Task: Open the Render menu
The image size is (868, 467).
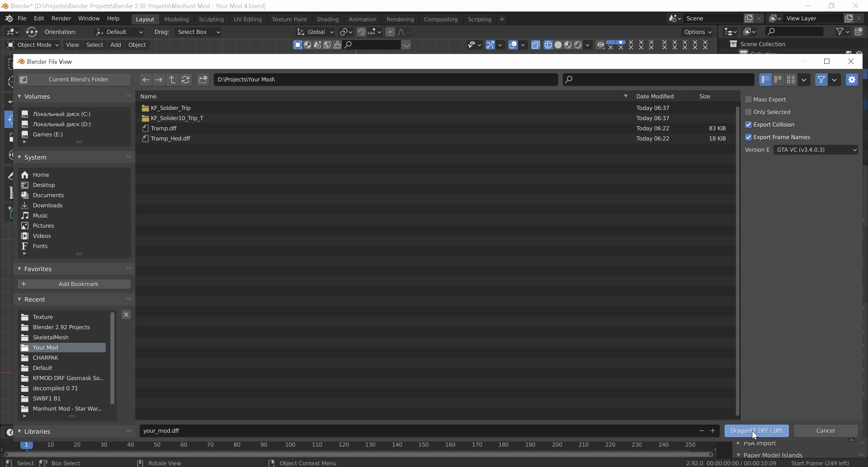Action: point(61,18)
